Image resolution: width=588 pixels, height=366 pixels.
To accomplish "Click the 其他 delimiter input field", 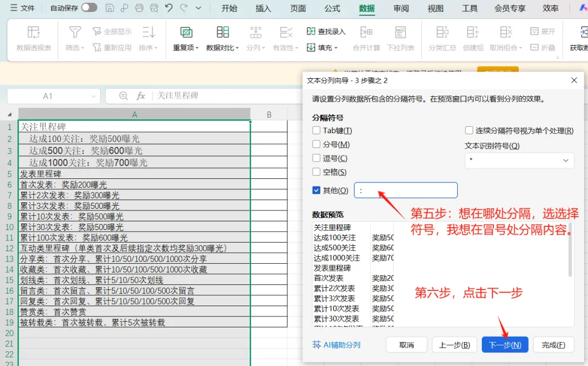I will coord(406,190).
